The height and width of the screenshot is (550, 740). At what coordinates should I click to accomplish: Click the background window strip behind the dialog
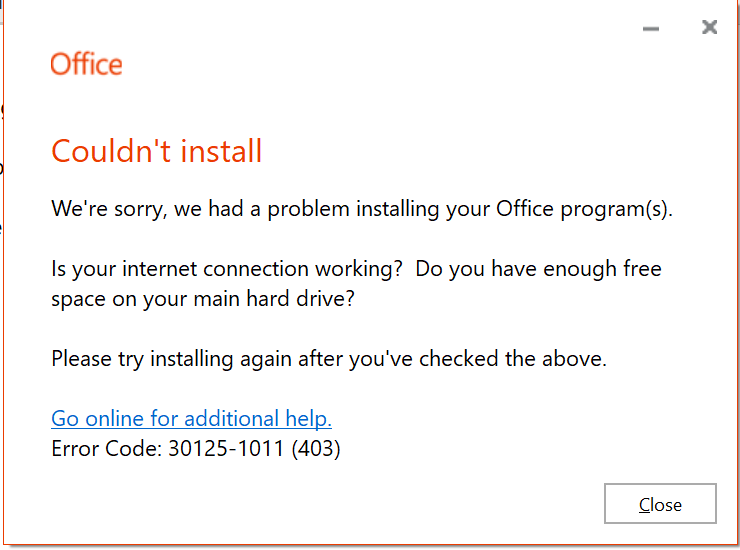pos(1,189)
